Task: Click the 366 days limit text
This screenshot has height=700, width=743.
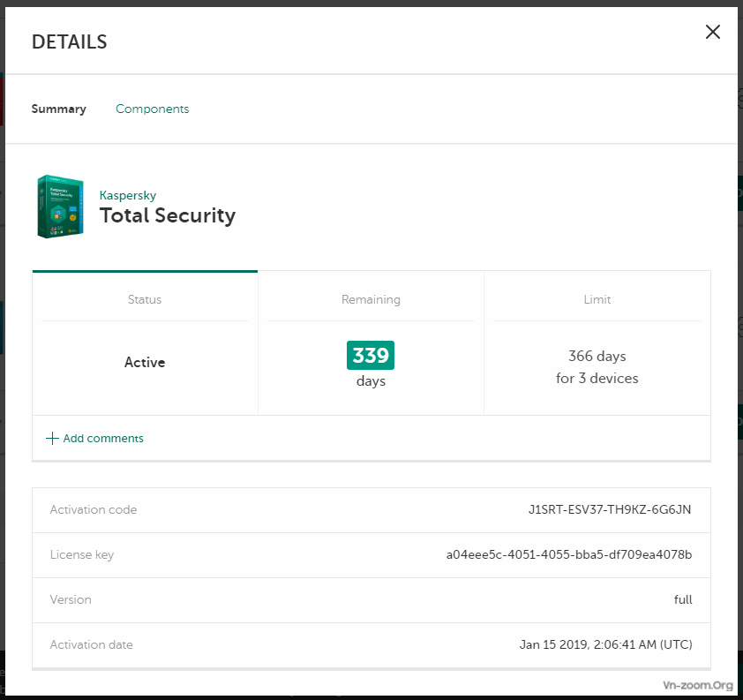Action: pyautogui.click(x=597, y=357)
